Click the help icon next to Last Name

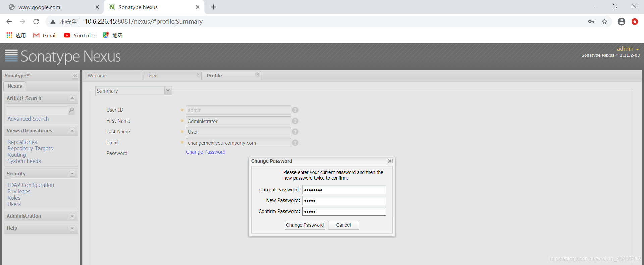click(x=295, y=132)
